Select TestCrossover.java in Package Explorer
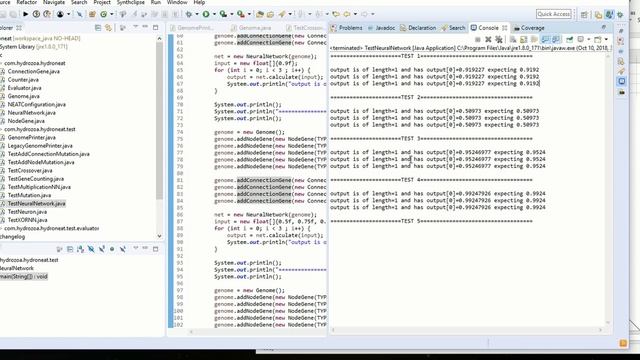 coord(30,171)
